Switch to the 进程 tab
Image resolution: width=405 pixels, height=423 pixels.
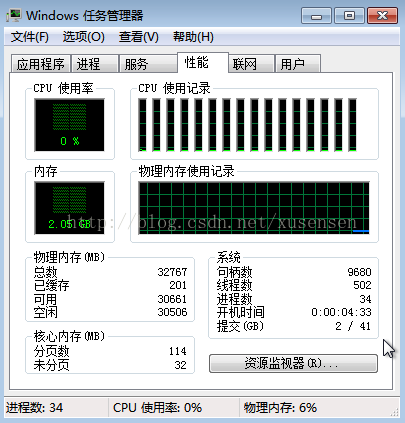click(95, 64)
